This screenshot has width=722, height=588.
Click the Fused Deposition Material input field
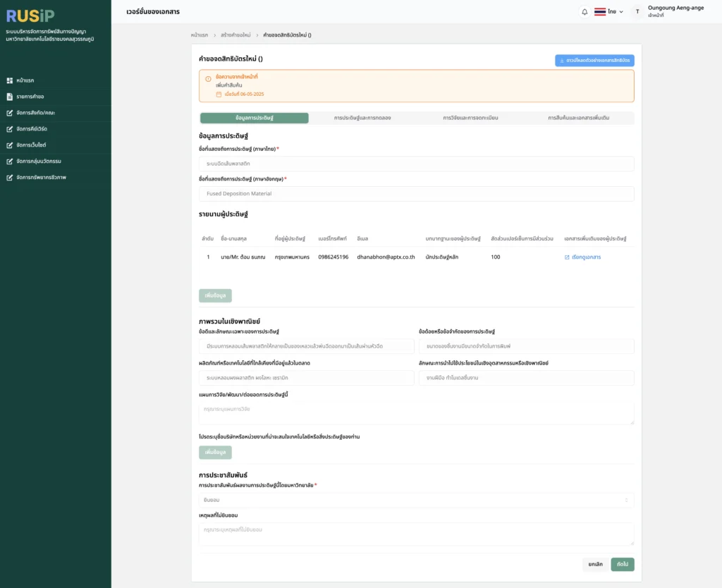416,194
